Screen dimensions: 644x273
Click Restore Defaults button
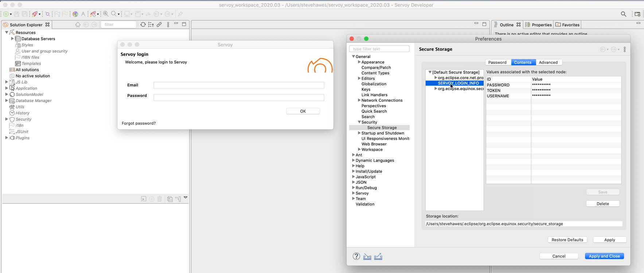tap(567, 240)
